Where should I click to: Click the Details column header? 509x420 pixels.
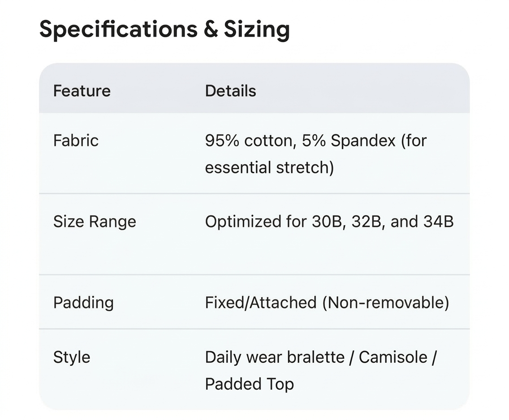(230, 91)
